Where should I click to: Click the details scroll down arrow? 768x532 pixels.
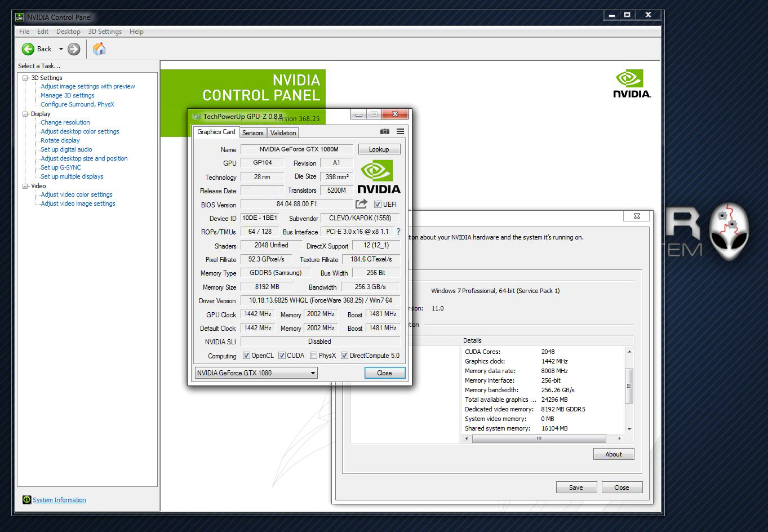[x=629, y=429]
